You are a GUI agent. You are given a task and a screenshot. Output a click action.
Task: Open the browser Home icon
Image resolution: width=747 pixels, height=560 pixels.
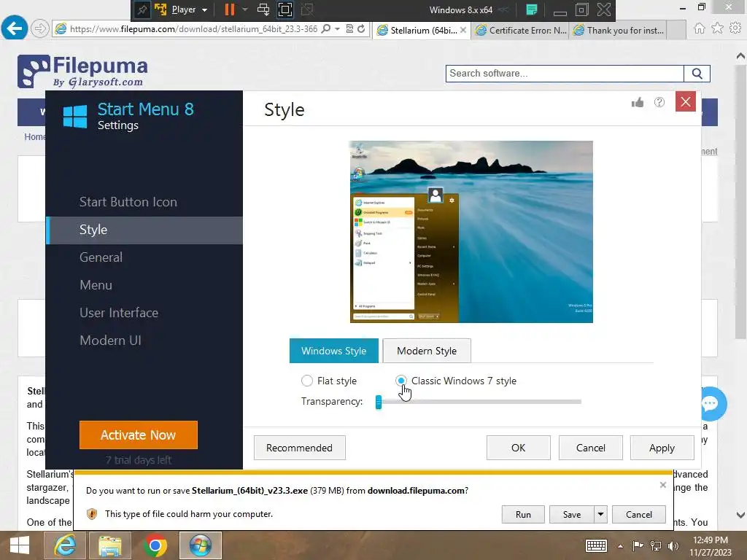click(x=699, y=28)
